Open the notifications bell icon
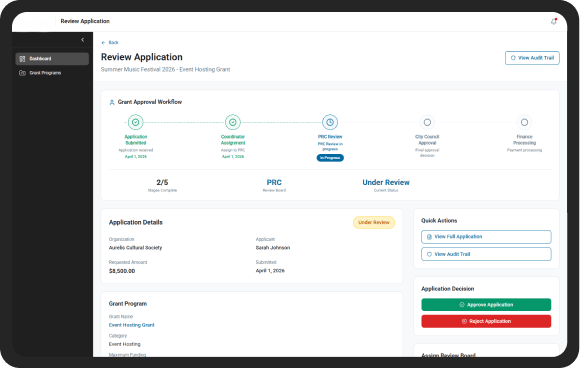The width and height of the screenshot is (580, 368). click(x=554, y=21)
